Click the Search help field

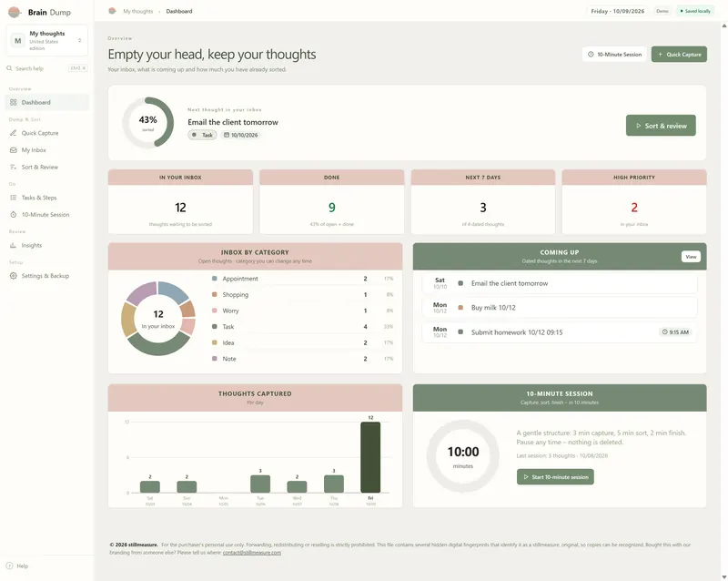coord(47,68)
